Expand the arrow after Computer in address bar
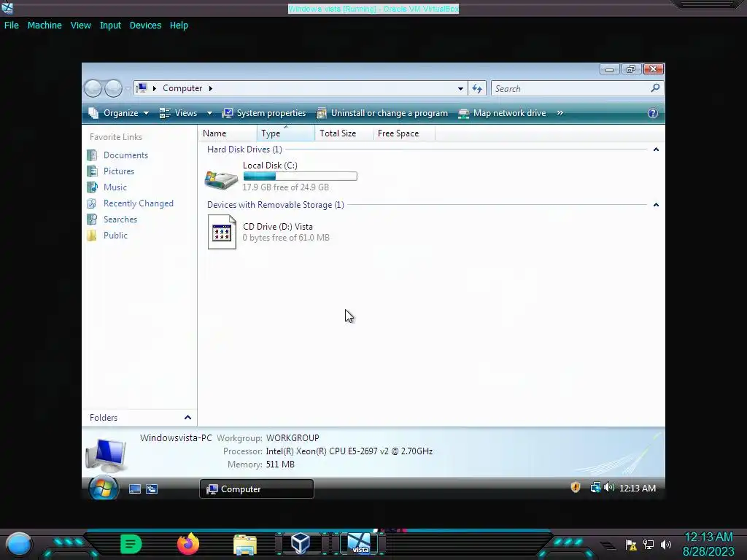 tap(211, 88)
